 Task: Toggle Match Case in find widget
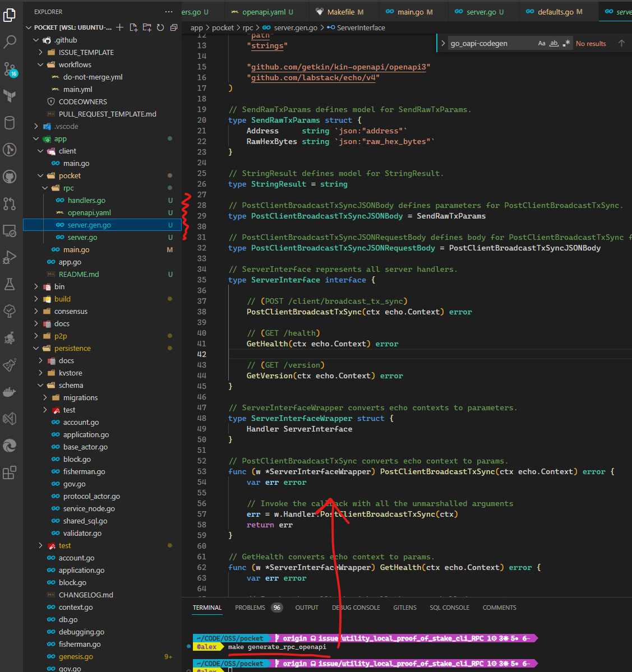click(542, 43)
